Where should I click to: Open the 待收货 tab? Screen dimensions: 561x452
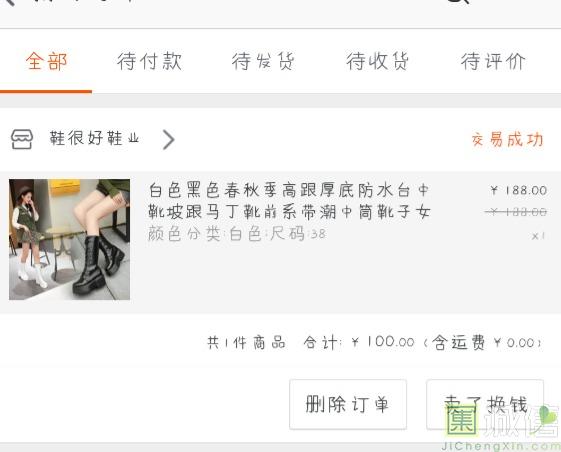click(x=377, y=61)
